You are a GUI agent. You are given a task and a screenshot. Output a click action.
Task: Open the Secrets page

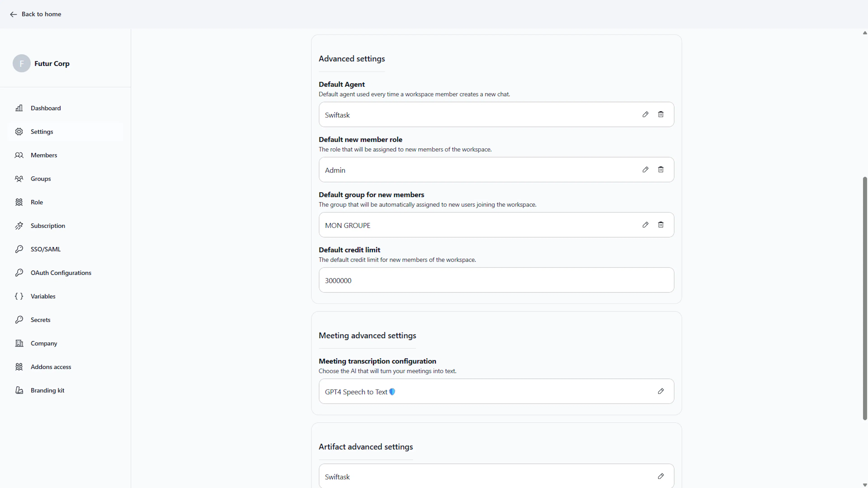click(40, 320)
